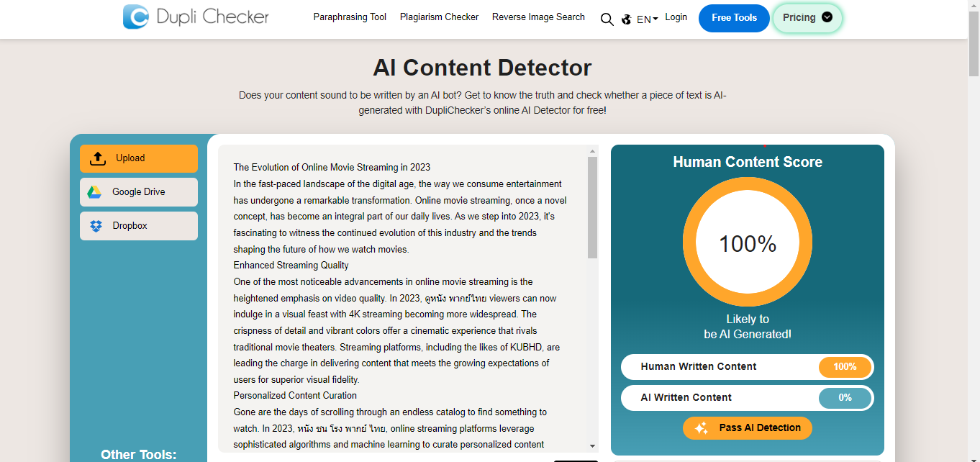Open the Paraphrasing Tool page
980x462 pixels.
350,17
